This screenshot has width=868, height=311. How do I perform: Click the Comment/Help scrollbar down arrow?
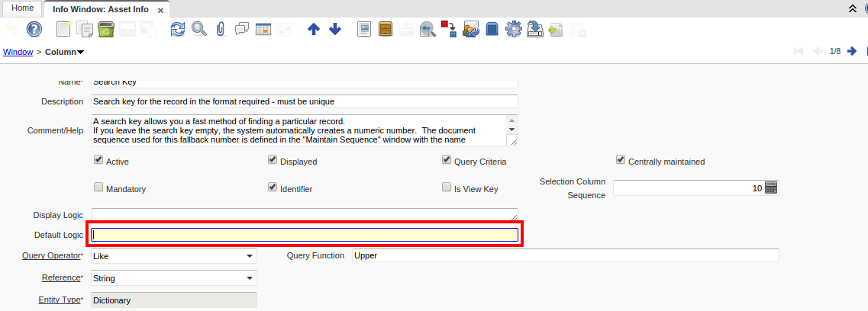pos(512,130)
